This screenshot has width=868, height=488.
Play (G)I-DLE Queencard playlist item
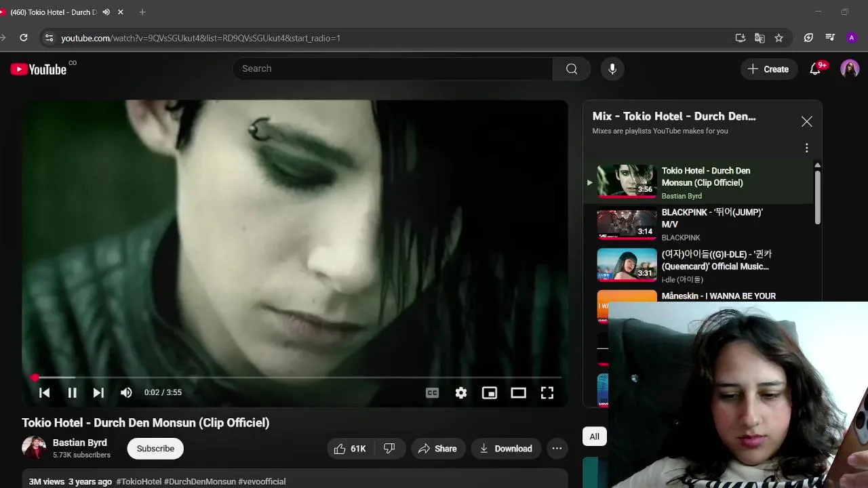tap(698, 266)
